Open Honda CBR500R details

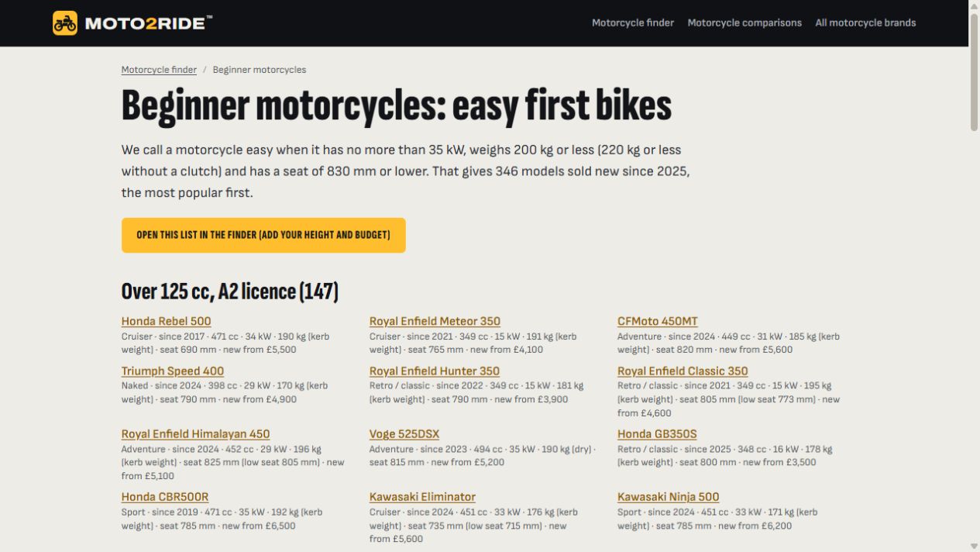tap(165, 497)
